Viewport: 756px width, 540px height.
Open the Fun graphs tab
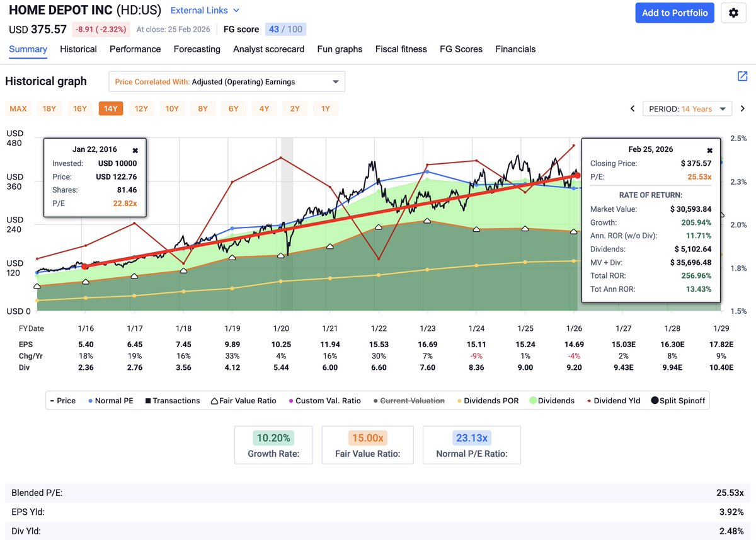click(340, 49)
